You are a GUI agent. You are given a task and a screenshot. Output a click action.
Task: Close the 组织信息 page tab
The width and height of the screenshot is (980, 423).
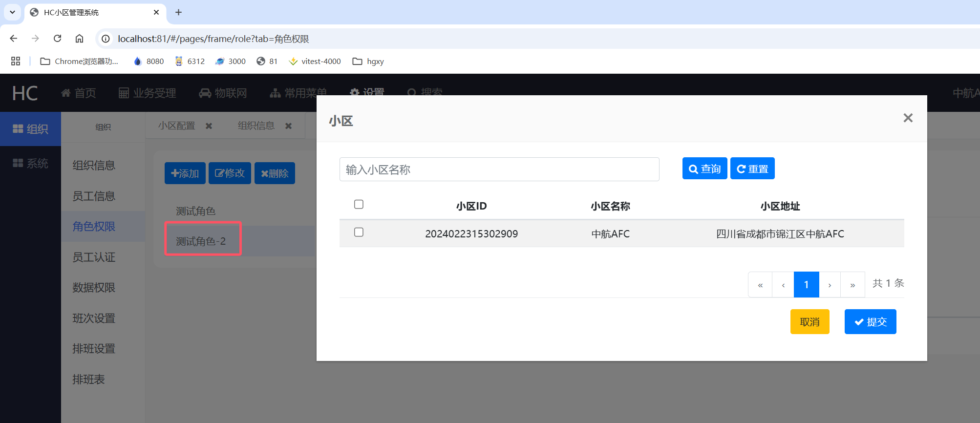coord(288,126)
